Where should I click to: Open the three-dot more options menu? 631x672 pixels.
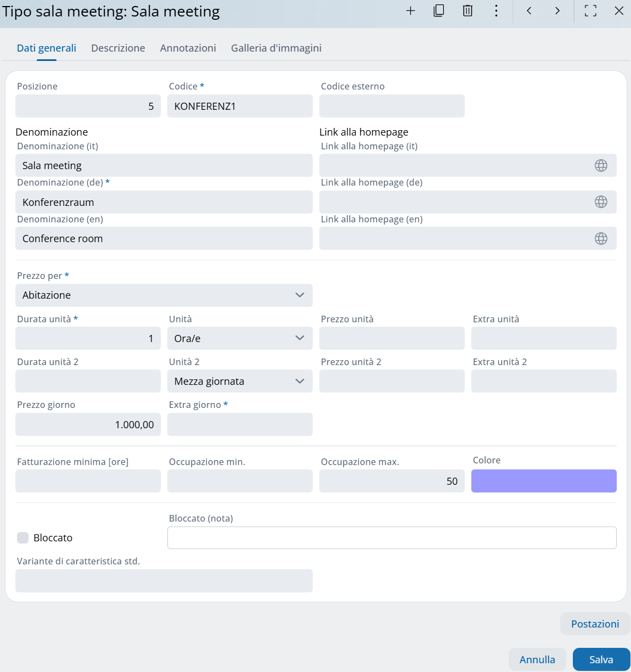point(496,11)
